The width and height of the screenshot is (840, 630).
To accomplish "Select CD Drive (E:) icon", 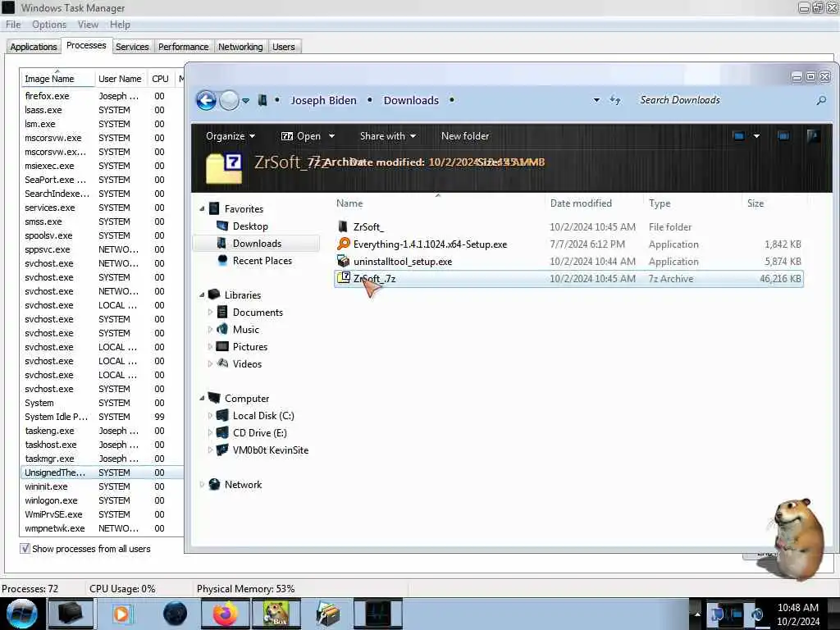I will click(222, 433).
